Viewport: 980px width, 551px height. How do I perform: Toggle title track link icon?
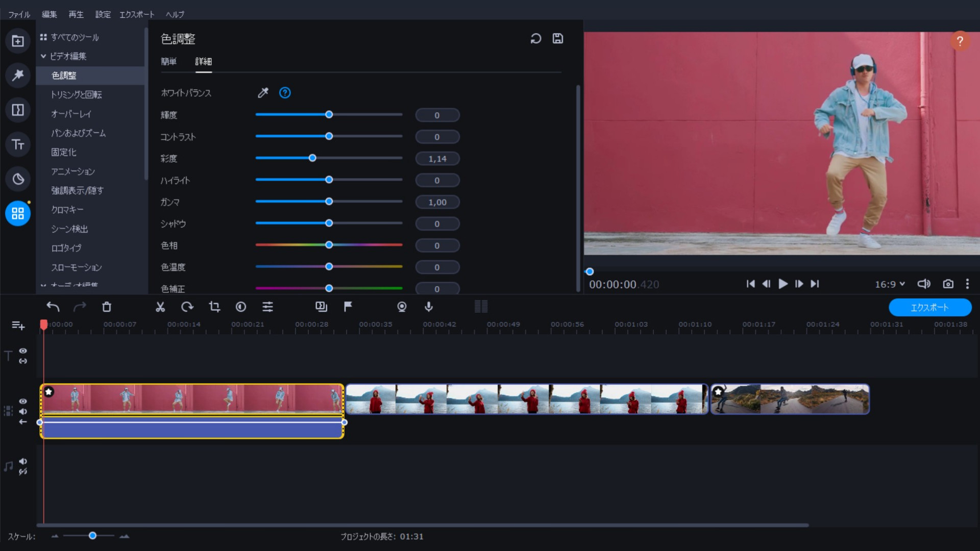[23, 361]
